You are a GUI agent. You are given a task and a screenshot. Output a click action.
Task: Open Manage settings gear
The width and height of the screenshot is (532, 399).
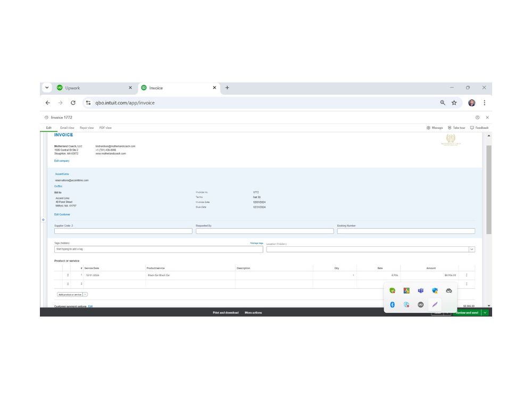click(435, 128)
